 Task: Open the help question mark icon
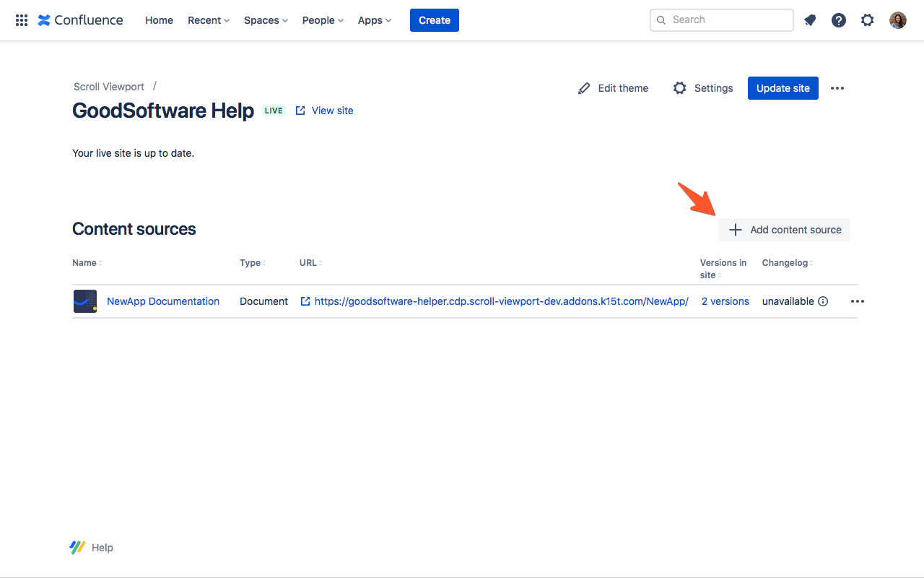click(839, 20)
